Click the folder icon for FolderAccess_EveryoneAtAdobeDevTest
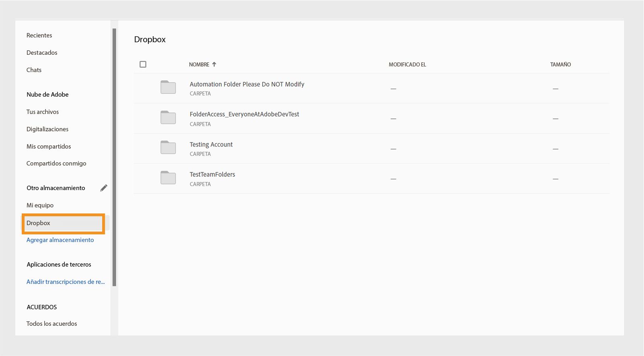Viewport: 644px width, 356px height. pyautogui.click(x=168, y=117)
